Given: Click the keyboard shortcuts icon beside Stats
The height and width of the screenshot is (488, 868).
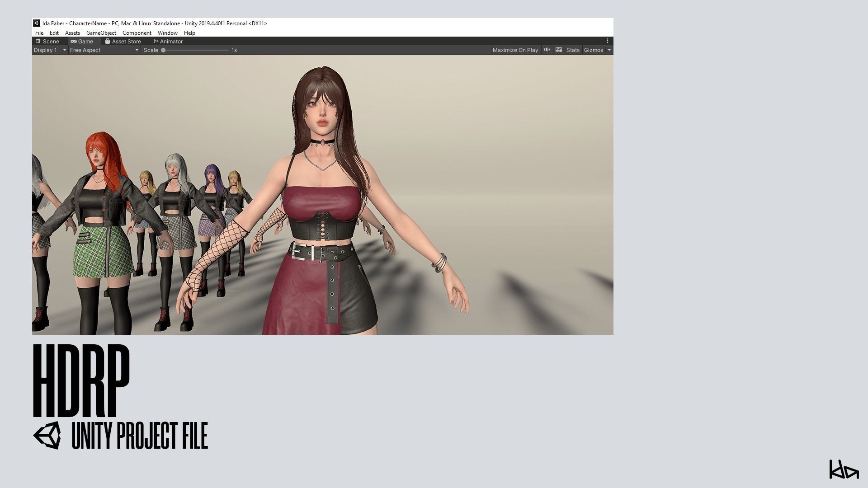Looking at the screenshot, I should click(x=559, y=50).
